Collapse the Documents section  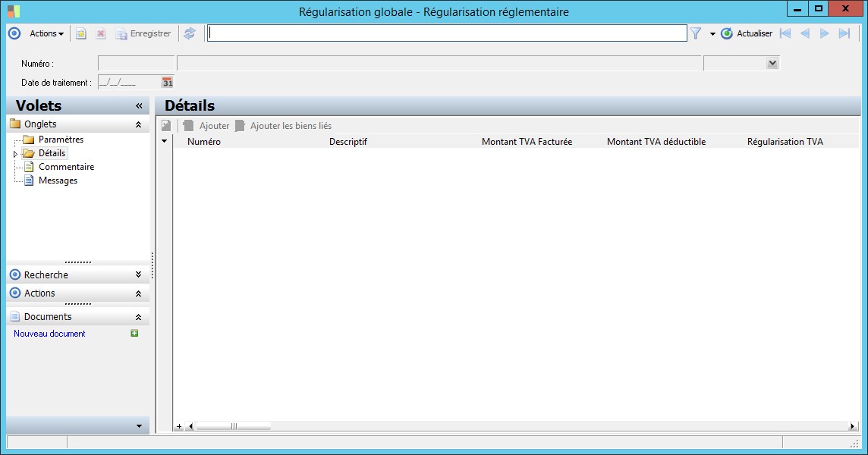coord(138,317)
